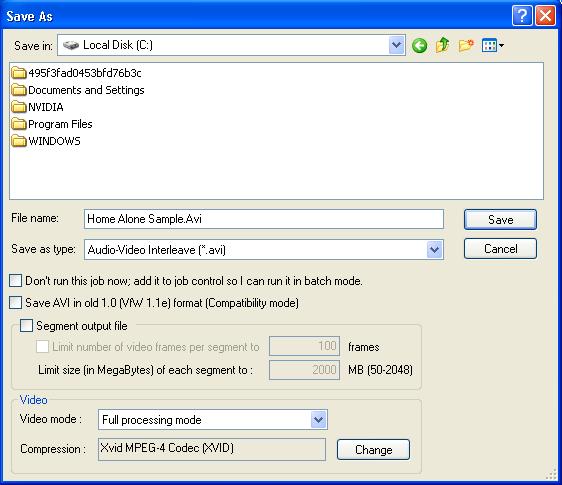
Task: Click the File name input field
Action: 264,219
